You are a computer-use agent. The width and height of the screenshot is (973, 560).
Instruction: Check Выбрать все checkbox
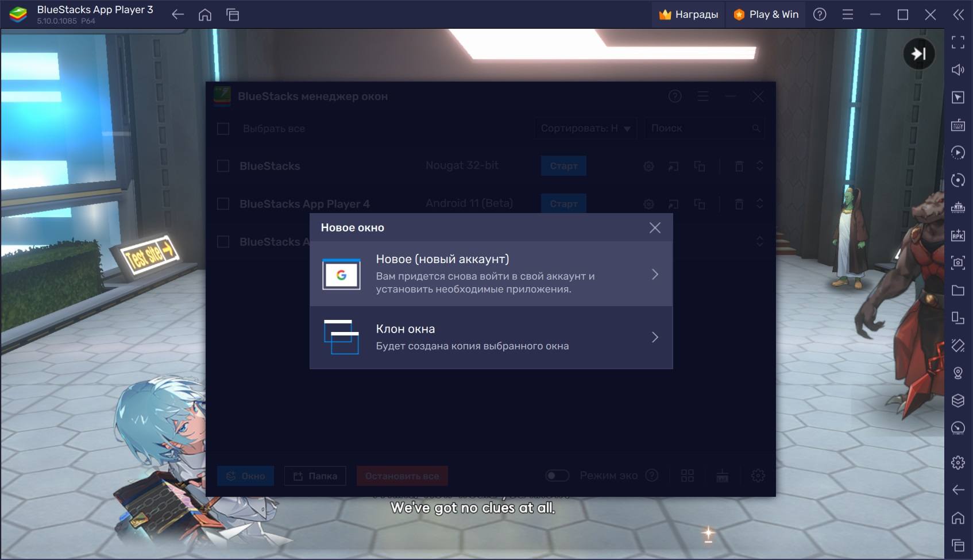tap(223, 129)
